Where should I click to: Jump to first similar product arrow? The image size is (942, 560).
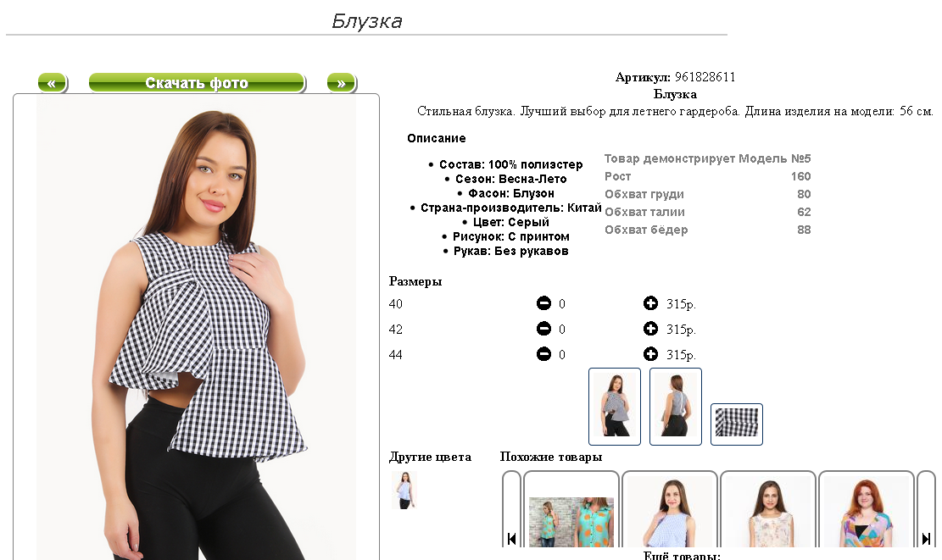coord(511,538)
